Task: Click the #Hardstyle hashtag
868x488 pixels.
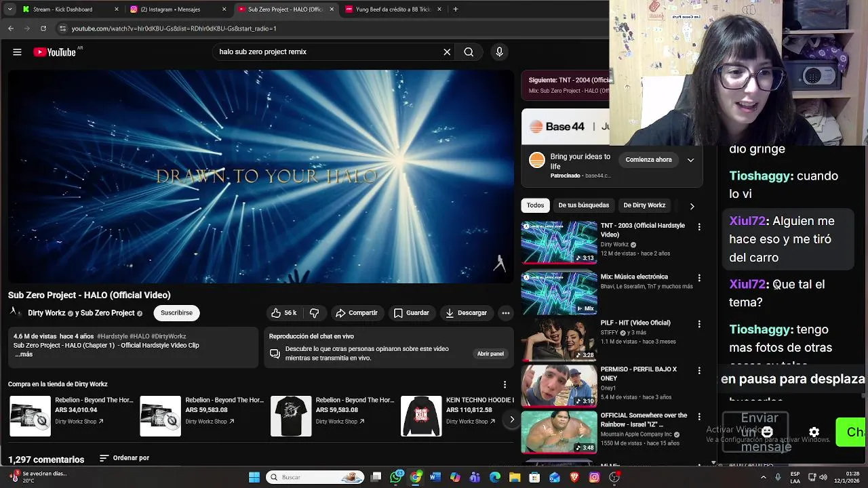Action: (113, 336)
